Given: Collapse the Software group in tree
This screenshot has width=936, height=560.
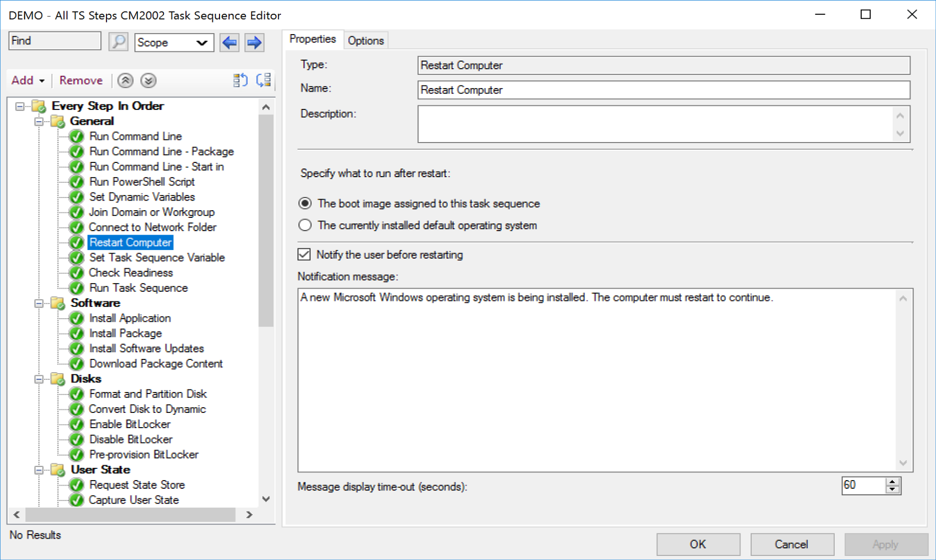Looking at the screenshot, I should 39,303.
